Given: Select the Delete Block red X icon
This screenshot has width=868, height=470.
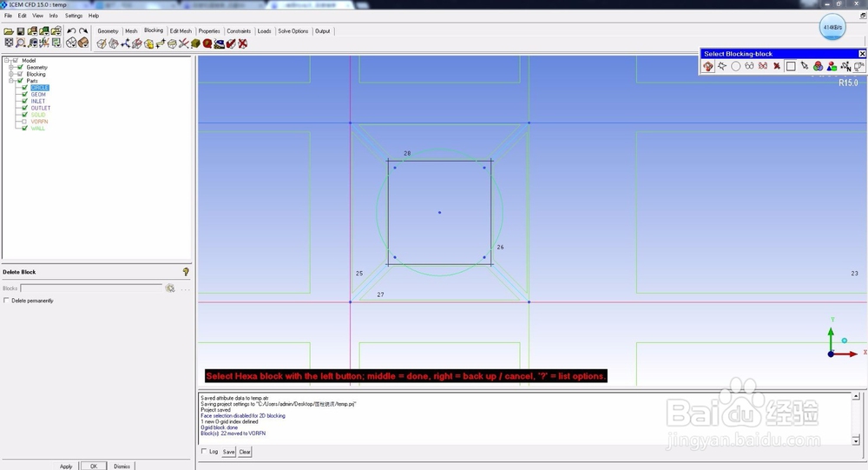Looking at the screenshot, I should [242, 43].
